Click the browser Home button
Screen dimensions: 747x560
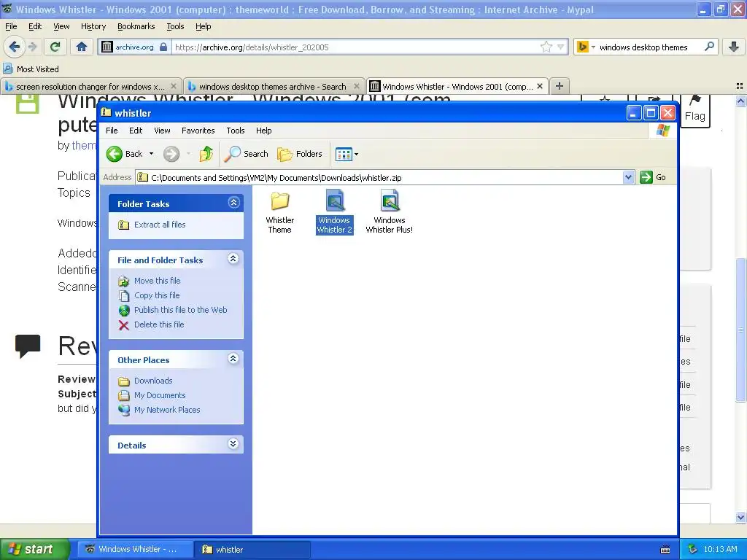point(82,47)
